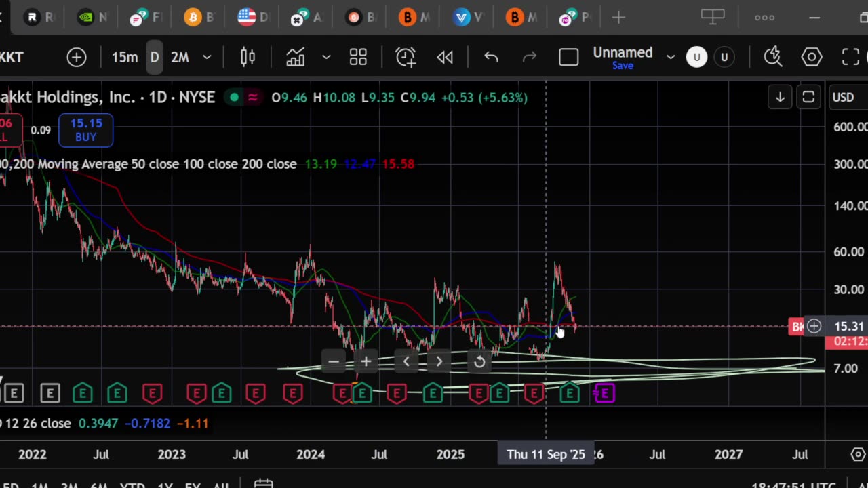Click the 60.00 price scale label
Viewport: 868px width, 488px height.
point(848,252)
